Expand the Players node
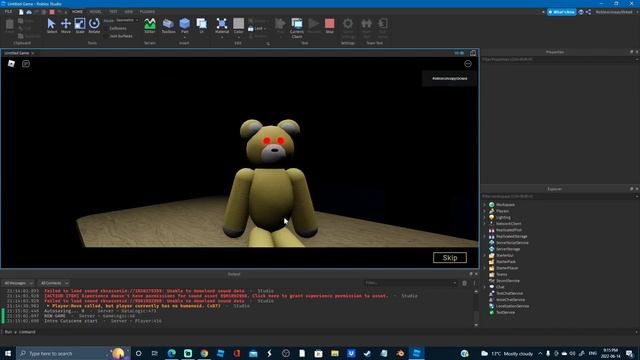 [485, 211]
